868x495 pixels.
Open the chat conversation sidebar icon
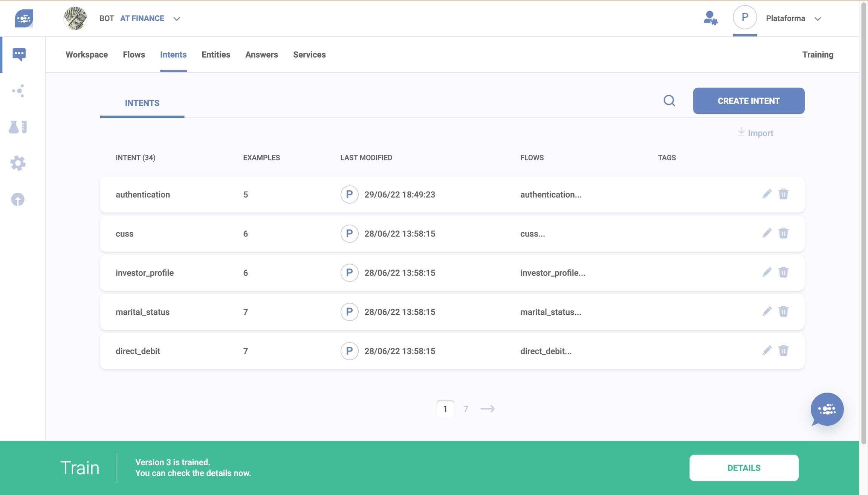coord(19,54)
